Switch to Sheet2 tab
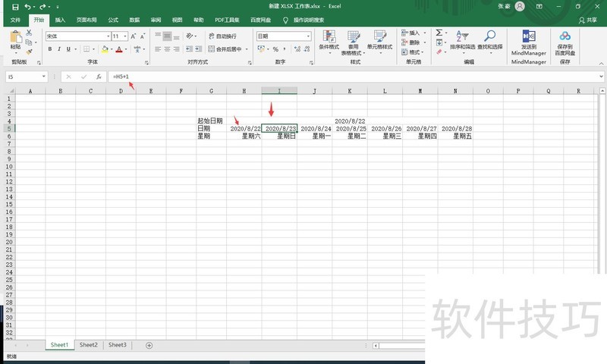The image size is (607, 364). point(88,345)
